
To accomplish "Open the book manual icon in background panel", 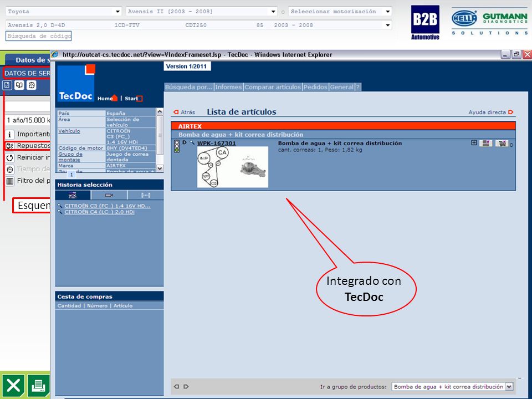I will (19, 85).
